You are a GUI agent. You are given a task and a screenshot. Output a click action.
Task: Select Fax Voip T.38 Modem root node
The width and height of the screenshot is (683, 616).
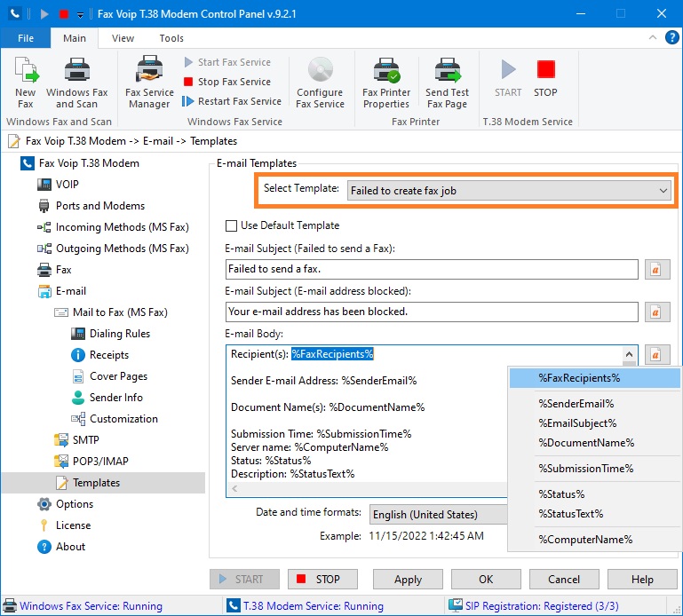click(81, 163)
